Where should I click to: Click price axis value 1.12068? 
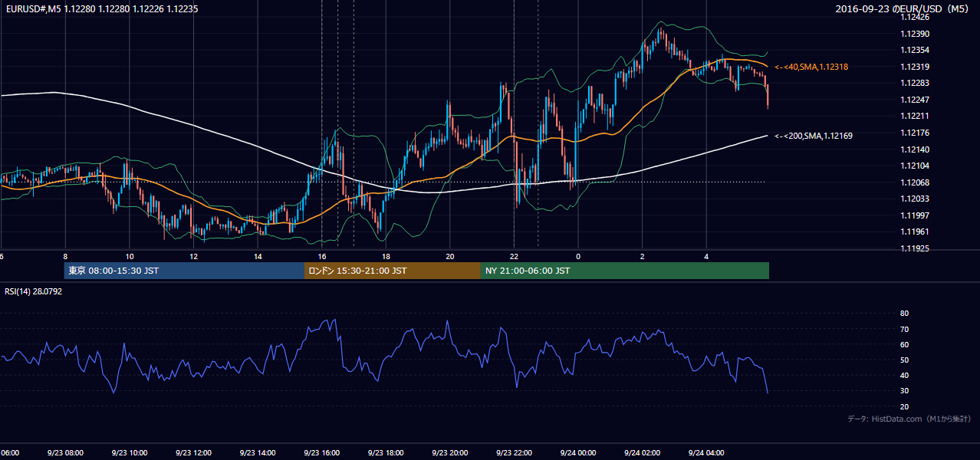(x=915, y=182)
